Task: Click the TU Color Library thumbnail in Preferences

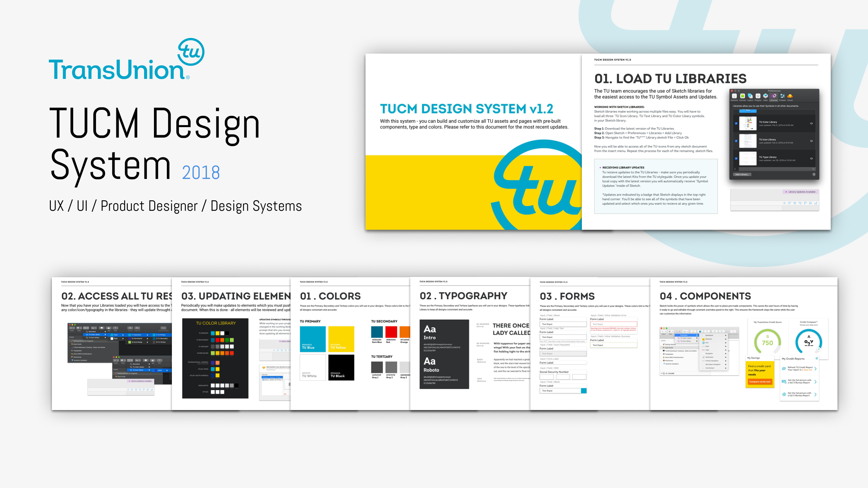Action: 748,123
